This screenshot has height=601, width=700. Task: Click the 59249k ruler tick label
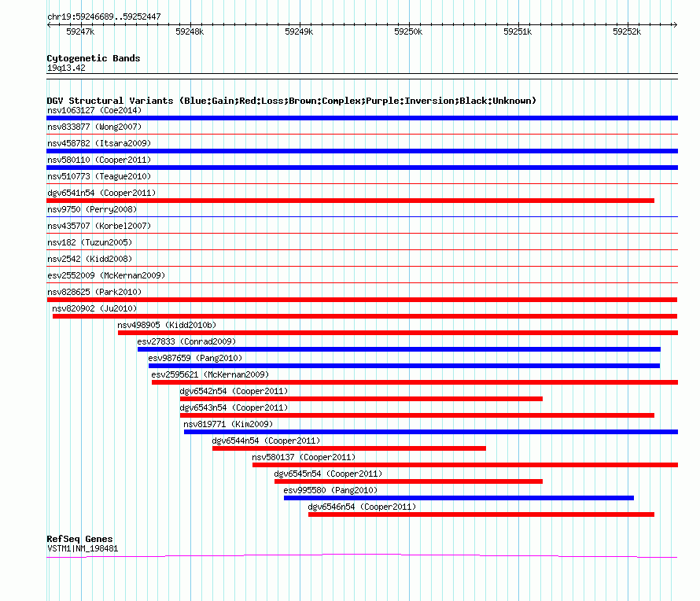point(299,31)
